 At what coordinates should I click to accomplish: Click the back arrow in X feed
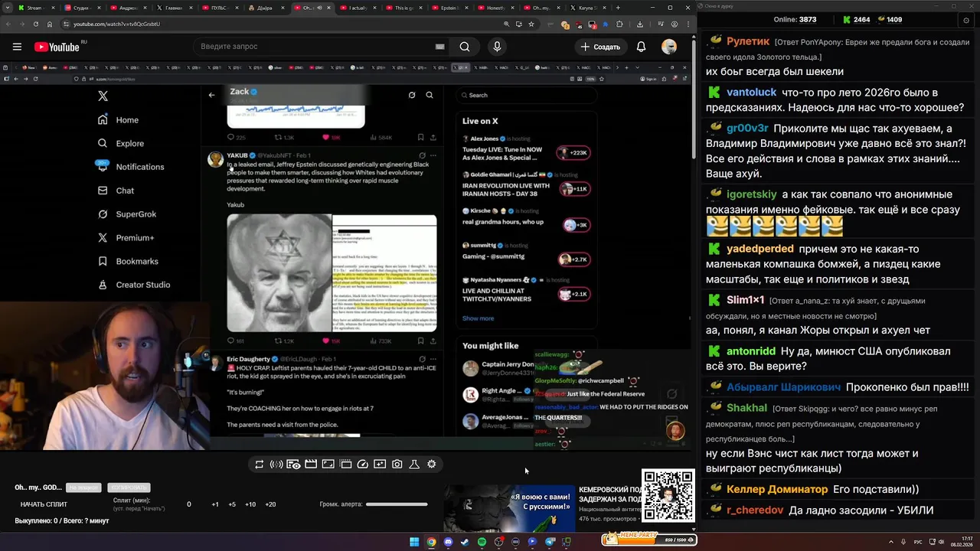pos(211,95)
